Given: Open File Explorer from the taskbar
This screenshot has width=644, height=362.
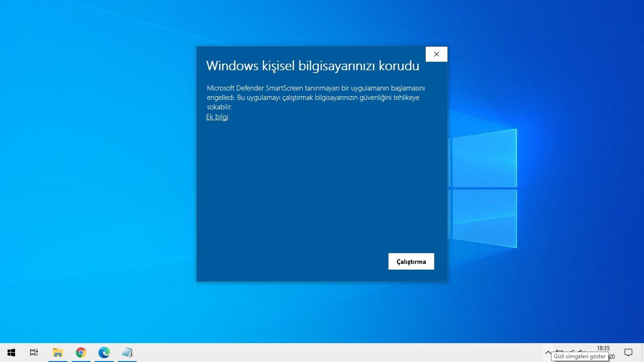Looking at the screenshot, I should tap(58, 353).
